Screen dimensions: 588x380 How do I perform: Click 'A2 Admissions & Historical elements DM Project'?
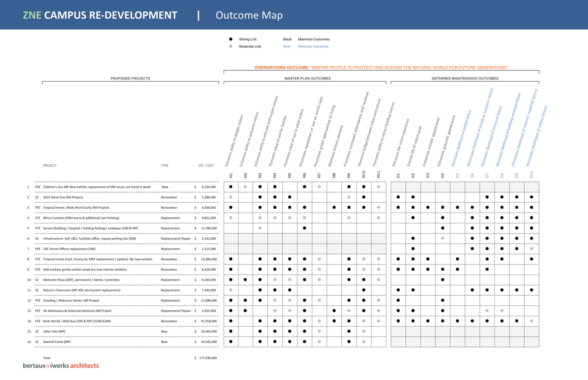coord(77,311)
